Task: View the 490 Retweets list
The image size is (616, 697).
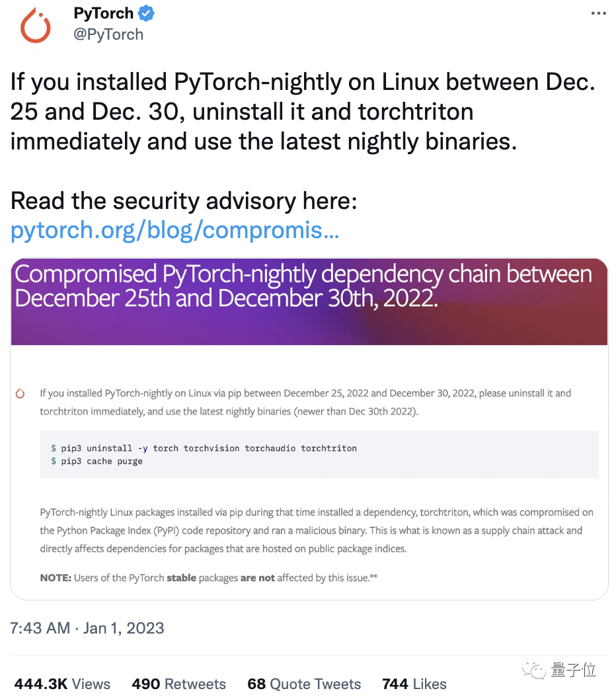Action: pyautogui.click(x=178, y=684)
